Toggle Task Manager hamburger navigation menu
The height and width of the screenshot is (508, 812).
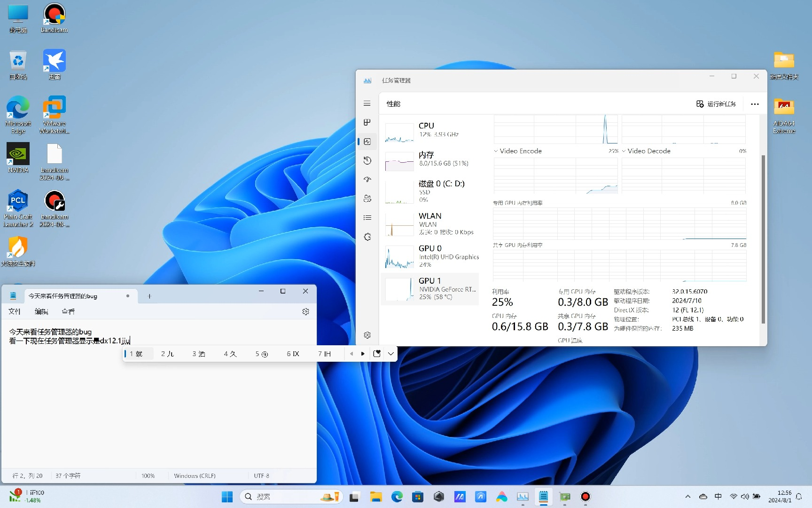coord(367,103)
